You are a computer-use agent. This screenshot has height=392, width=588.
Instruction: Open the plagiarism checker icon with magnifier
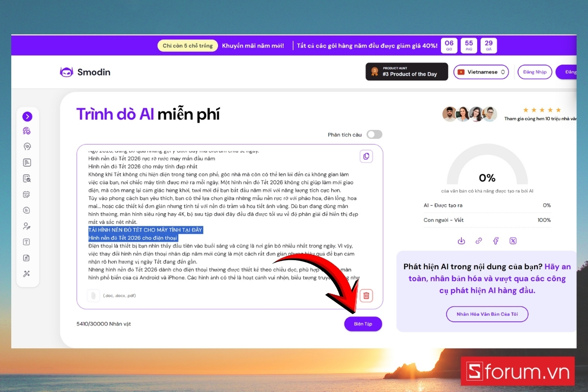click(27, 178)
